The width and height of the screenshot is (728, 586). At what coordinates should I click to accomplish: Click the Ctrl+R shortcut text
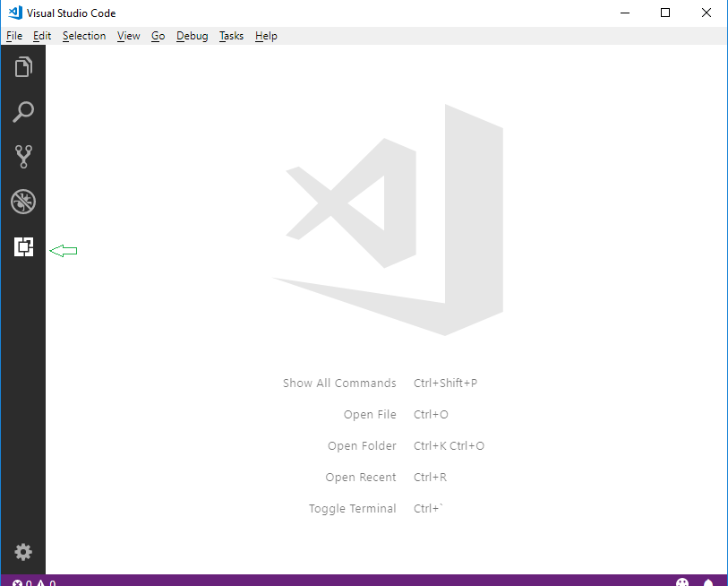[431, 477]
